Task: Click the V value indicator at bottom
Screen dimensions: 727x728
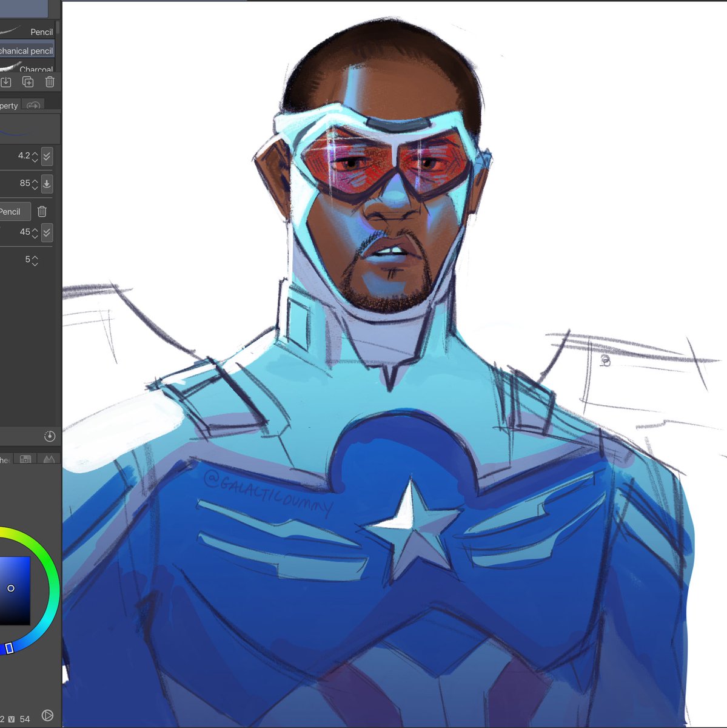Action: [x=12, y=719]
